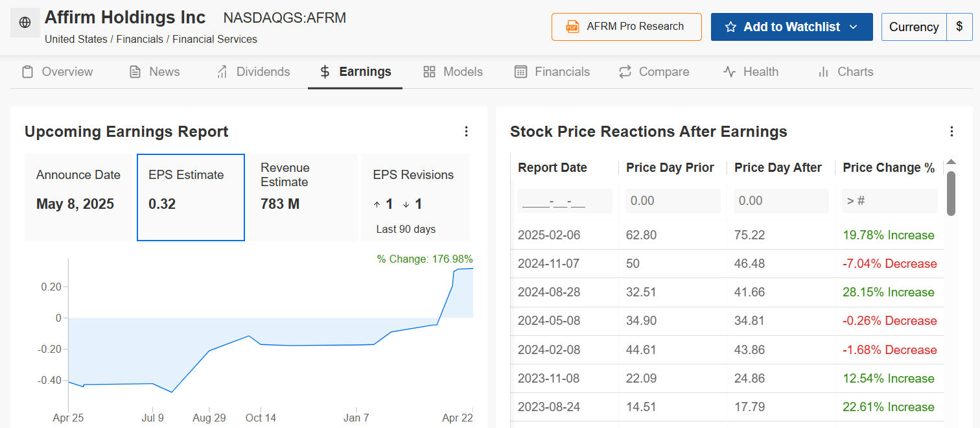Click the % Change: 176.98% label
The width and height of the screenshot is (980, 428).
425,259
